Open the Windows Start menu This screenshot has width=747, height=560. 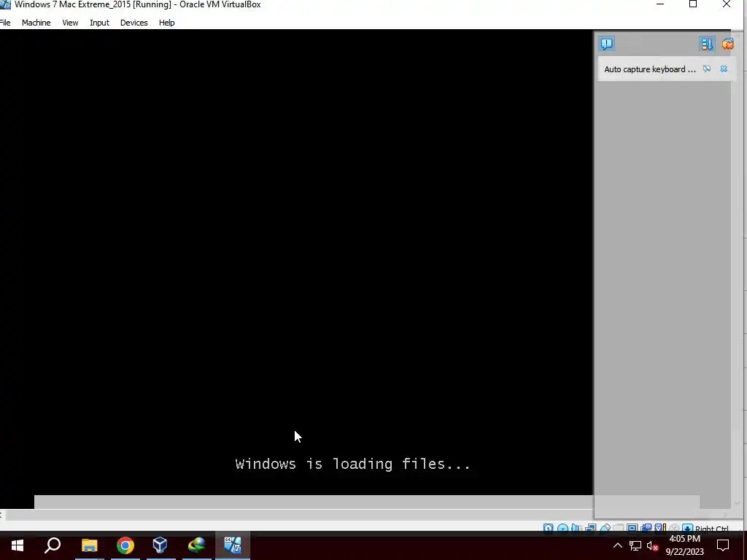tap(18, 545)
